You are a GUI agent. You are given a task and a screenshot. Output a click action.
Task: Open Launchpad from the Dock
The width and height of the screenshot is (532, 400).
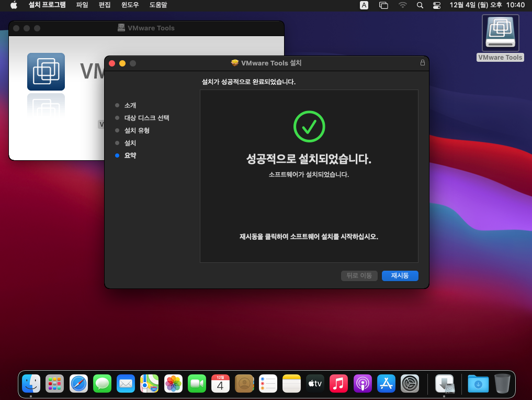point(54,384)
